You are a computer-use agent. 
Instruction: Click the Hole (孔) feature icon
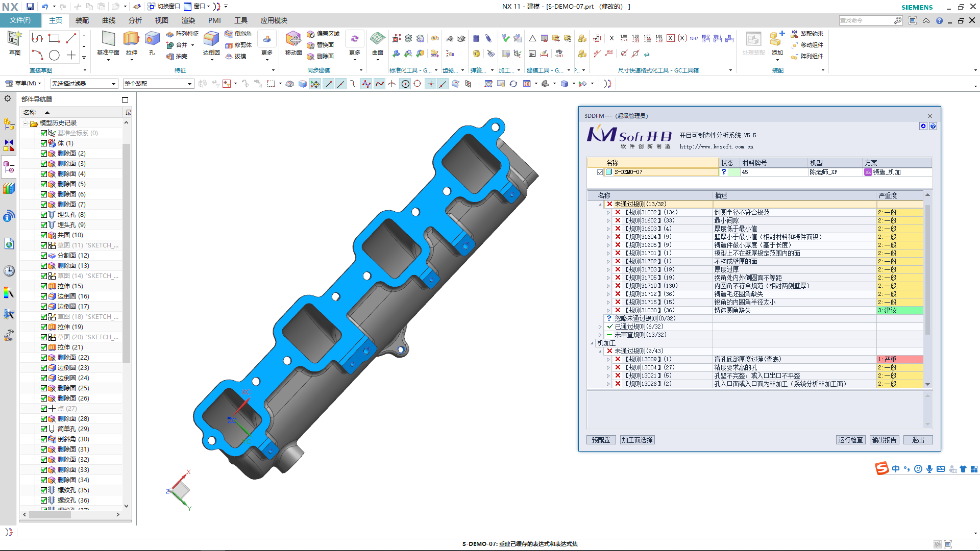click(x=152, y=39)
